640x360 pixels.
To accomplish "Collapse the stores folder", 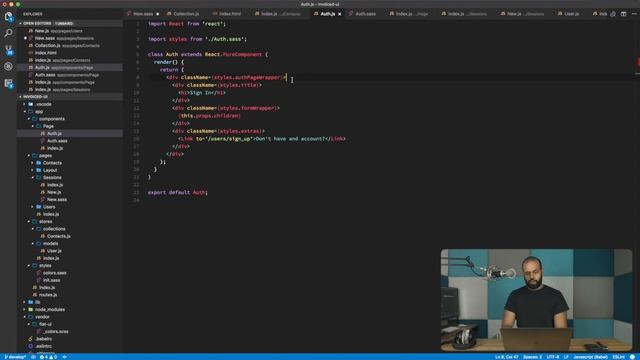I will point(29,222).
